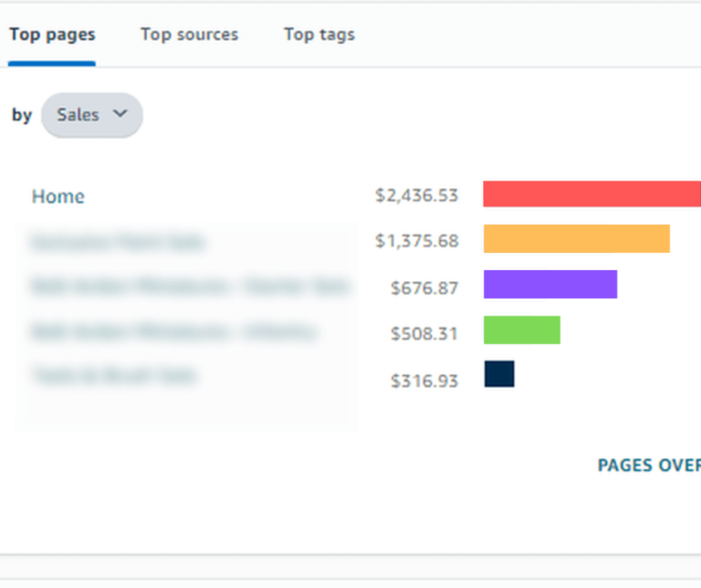Screen dimensions: 701x588
Task: Open the Pages Overview link
Action: pos(648,466)
